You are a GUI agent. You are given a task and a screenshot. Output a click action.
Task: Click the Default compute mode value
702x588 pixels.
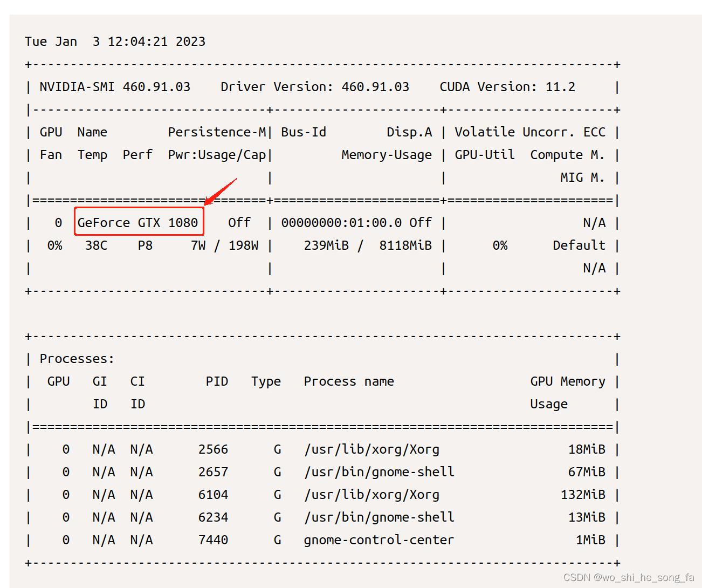pyautogui.click(x=579, y=245)
